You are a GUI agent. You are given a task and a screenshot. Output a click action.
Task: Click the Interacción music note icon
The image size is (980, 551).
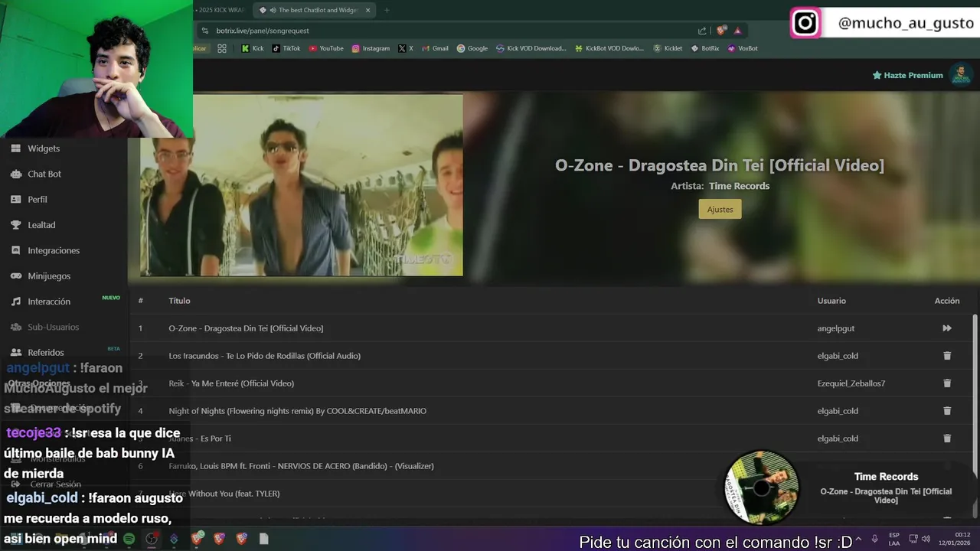click(15, 302)
